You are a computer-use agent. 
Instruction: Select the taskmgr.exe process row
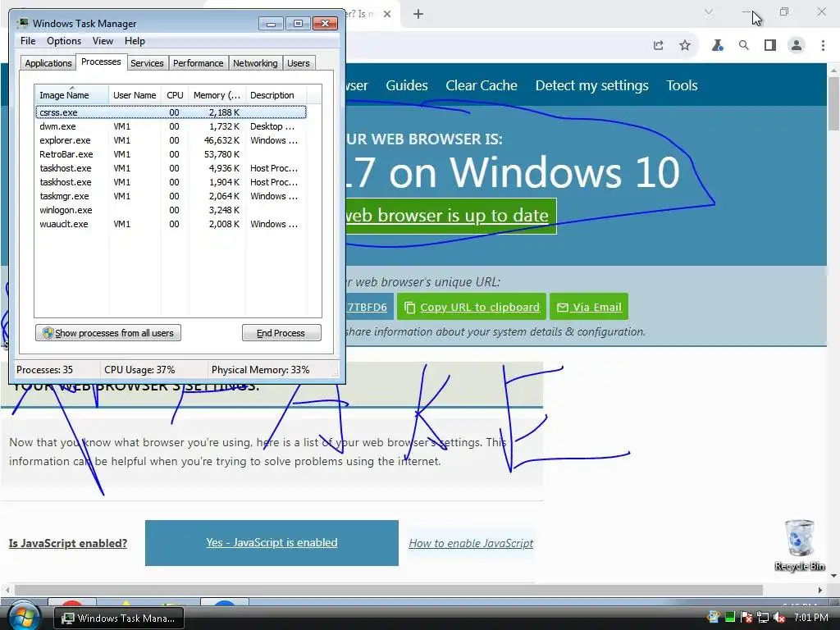click(171, 196)
